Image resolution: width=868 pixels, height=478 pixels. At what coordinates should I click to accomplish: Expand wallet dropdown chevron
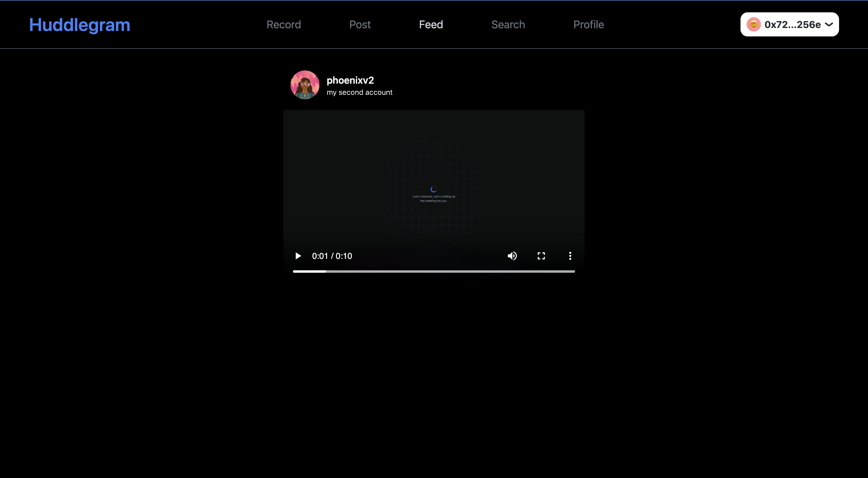(x=829, y=25)
